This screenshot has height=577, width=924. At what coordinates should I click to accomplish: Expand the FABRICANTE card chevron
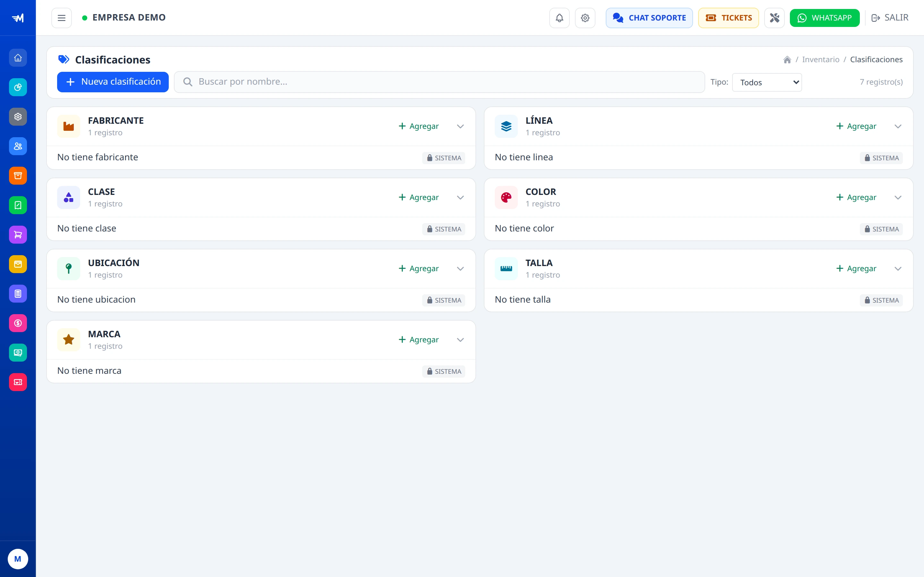coord(460,126)
